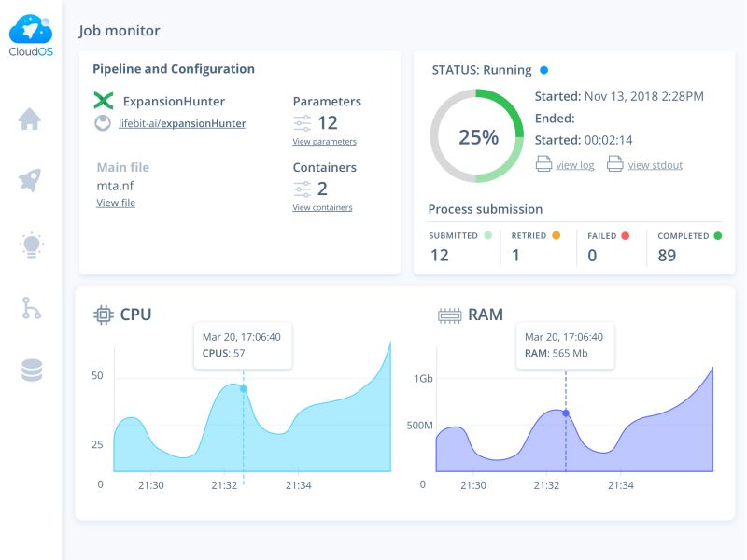Screen dimensions: 747x560
Task: Open View file under mta.nf
Action: (x=116, y=203)
